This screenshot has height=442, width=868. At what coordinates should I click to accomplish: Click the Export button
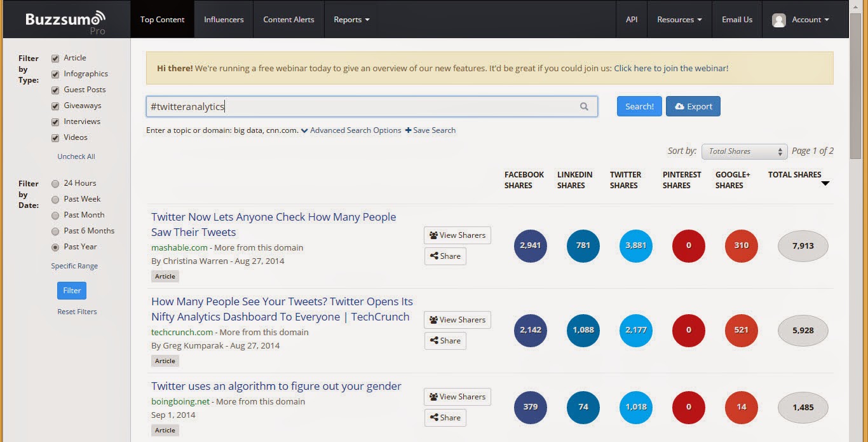(x=693, y=106)
